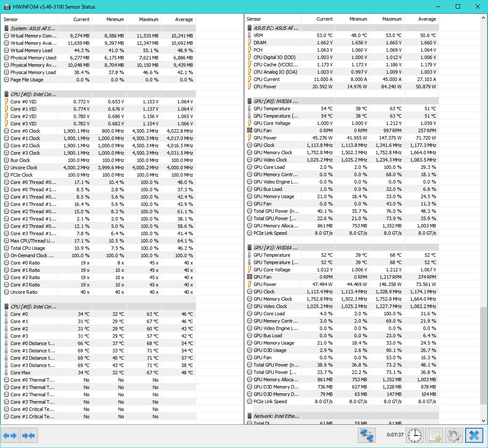Select the Total CPU Usage row
The image size is (488, 448).
pyautogui.click(x=28, y=248)
